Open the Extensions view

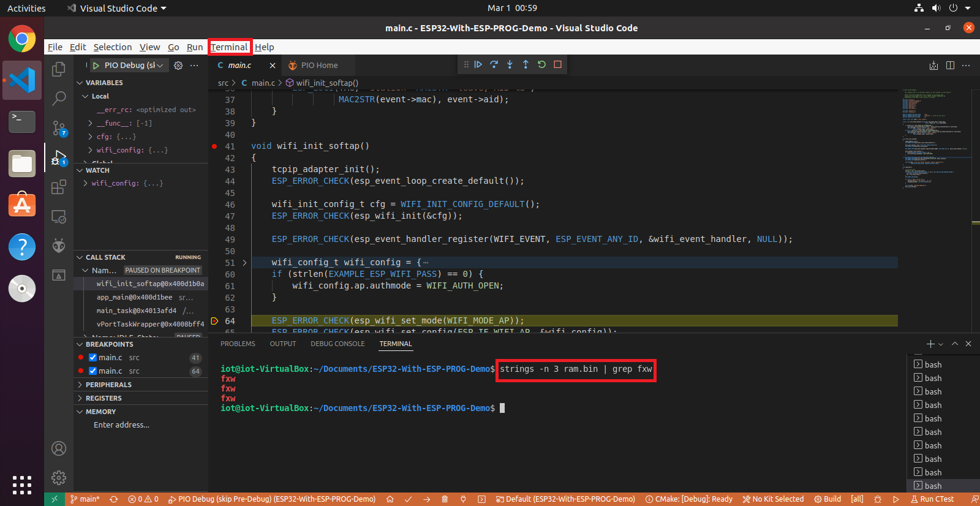point(59,187)
